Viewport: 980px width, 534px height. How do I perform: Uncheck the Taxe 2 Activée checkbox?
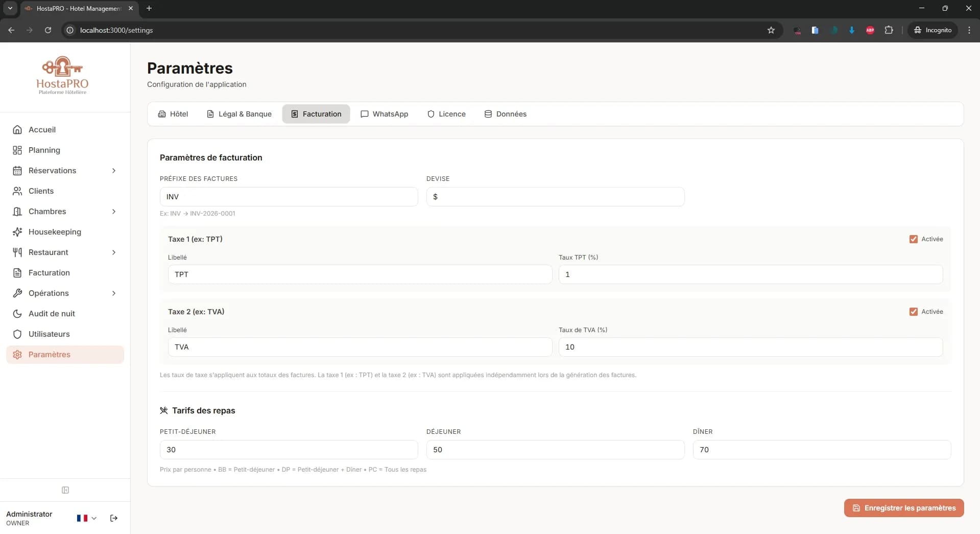coord(914,312)
